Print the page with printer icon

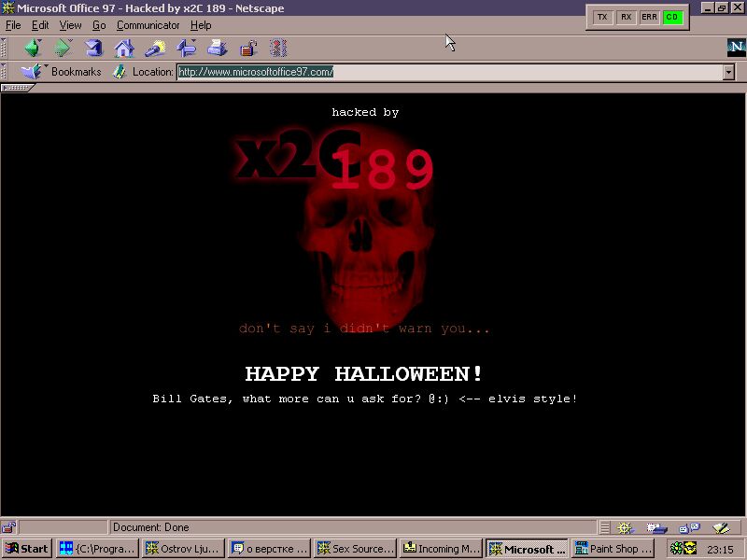(x=218, y=49)
